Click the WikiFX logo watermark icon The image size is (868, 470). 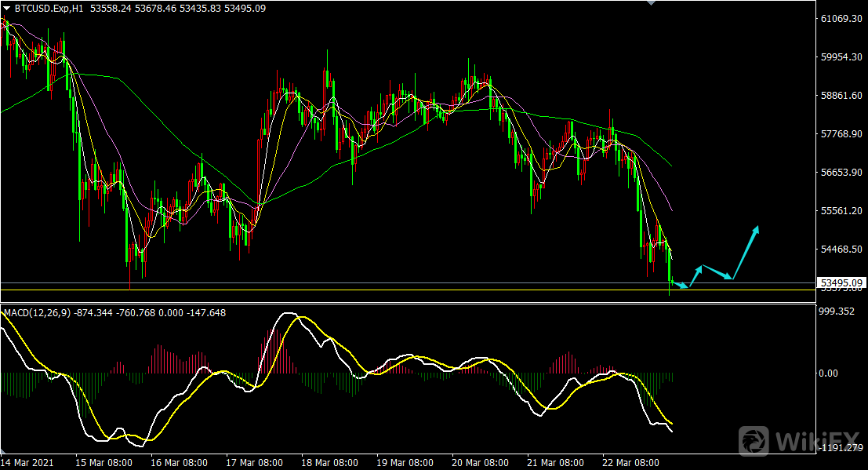click(x=754, y=440)
